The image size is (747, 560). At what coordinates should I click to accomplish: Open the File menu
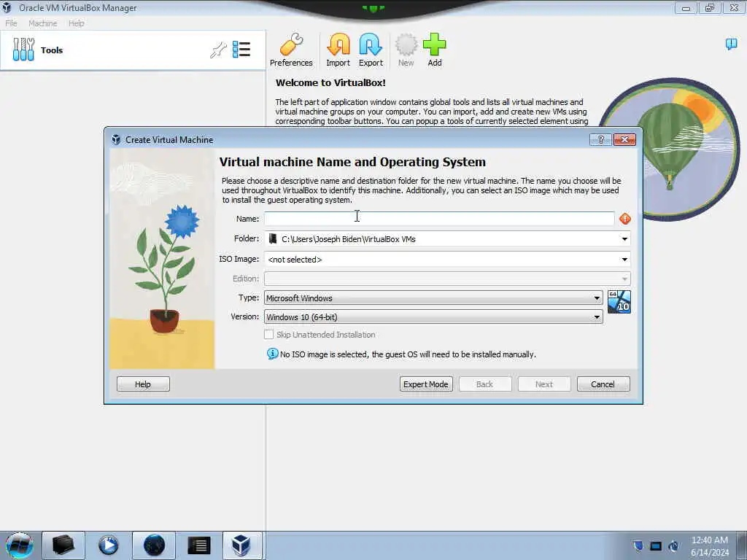(x=11, y=23)
